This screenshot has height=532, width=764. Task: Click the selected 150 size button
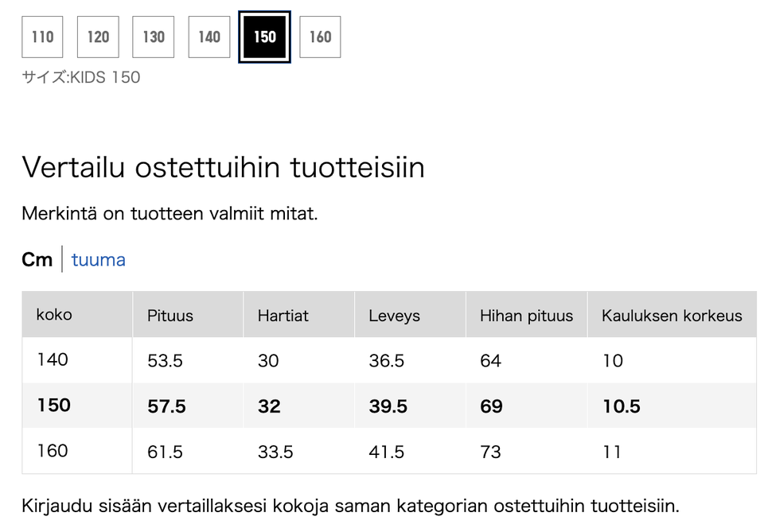265,37
